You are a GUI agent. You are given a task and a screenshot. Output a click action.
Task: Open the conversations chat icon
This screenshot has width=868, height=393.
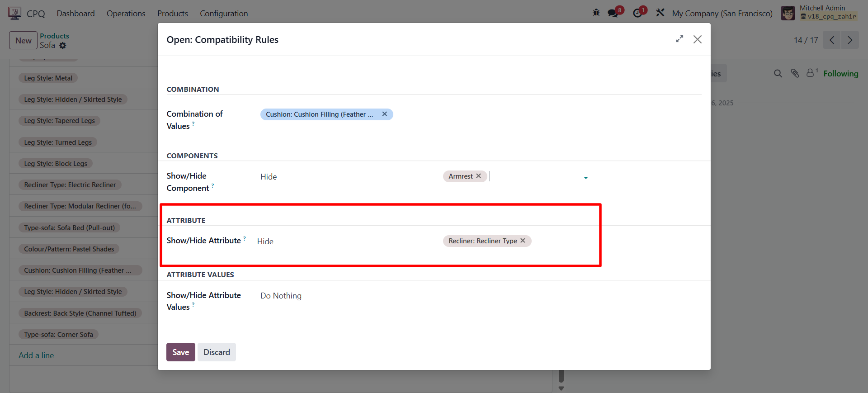point(613,13)
